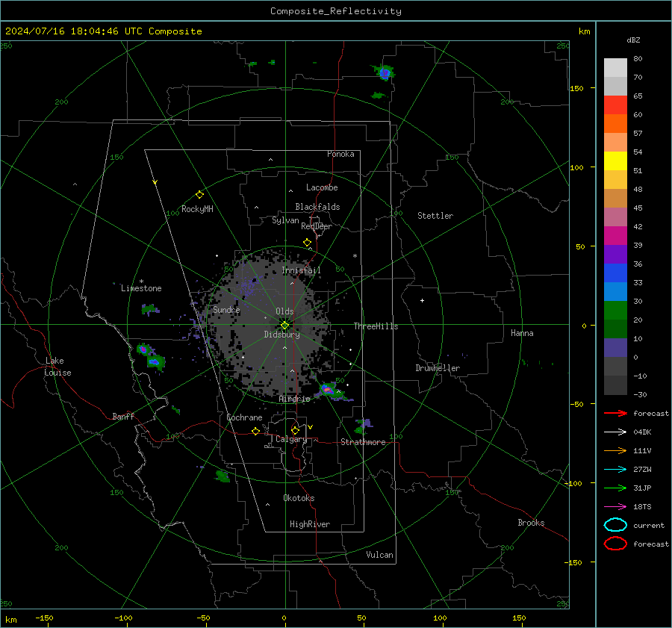The height and width of the screenshot is (628, 672).
Task: Click the Stettler city label
Action: [435, 216]
